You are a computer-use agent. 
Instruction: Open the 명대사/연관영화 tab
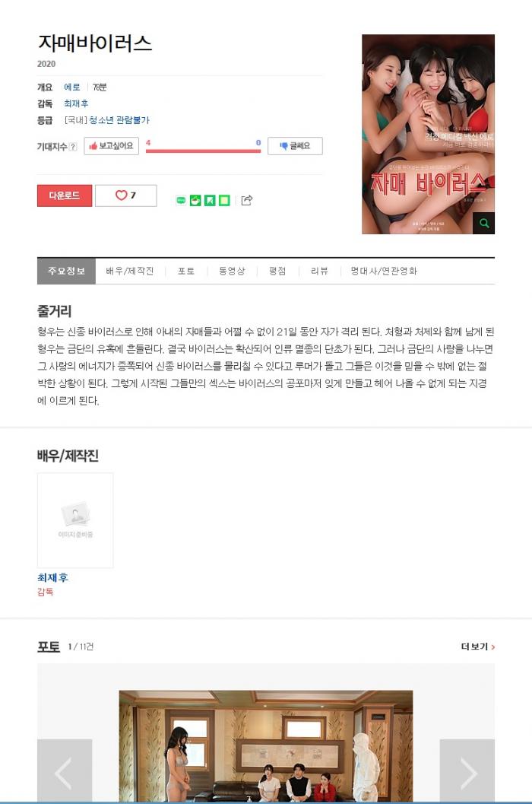click(384, 271)
